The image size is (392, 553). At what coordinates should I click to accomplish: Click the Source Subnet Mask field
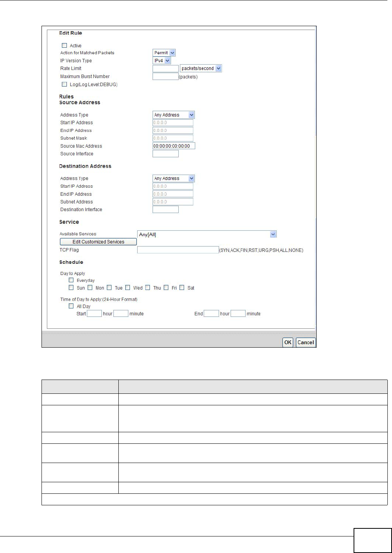173,138
